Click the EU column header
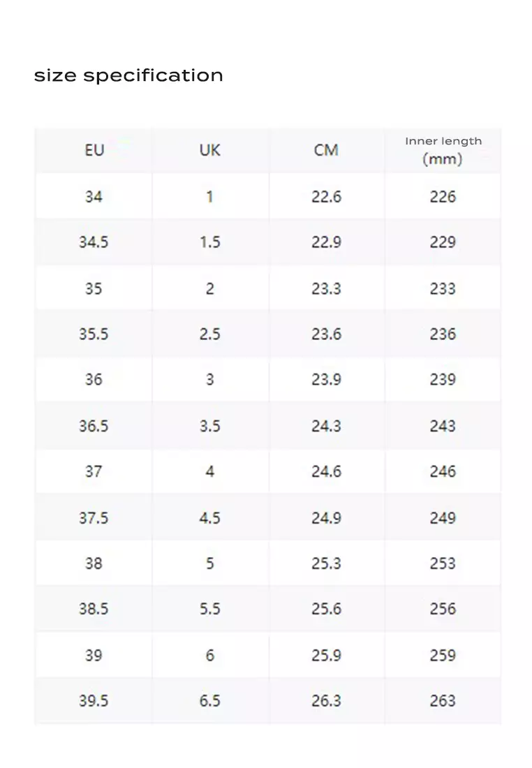This screenshot has height=768, width=532. click(94, 150)
